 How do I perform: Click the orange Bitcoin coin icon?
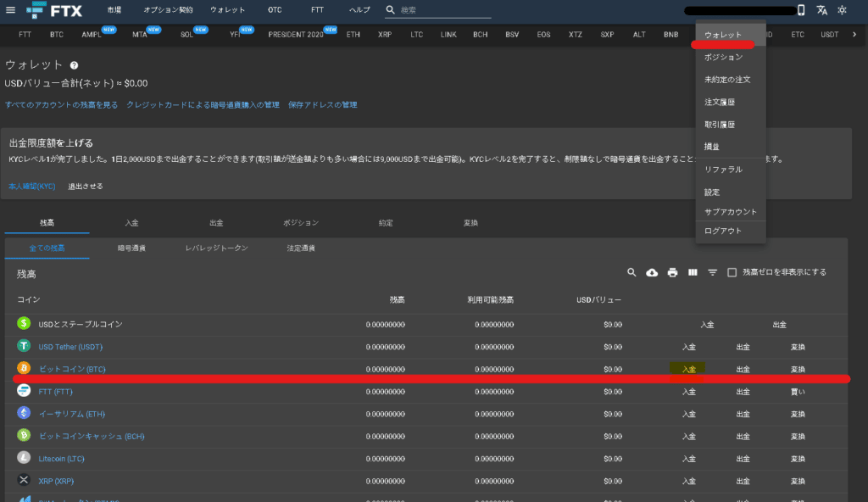point(24,368)
